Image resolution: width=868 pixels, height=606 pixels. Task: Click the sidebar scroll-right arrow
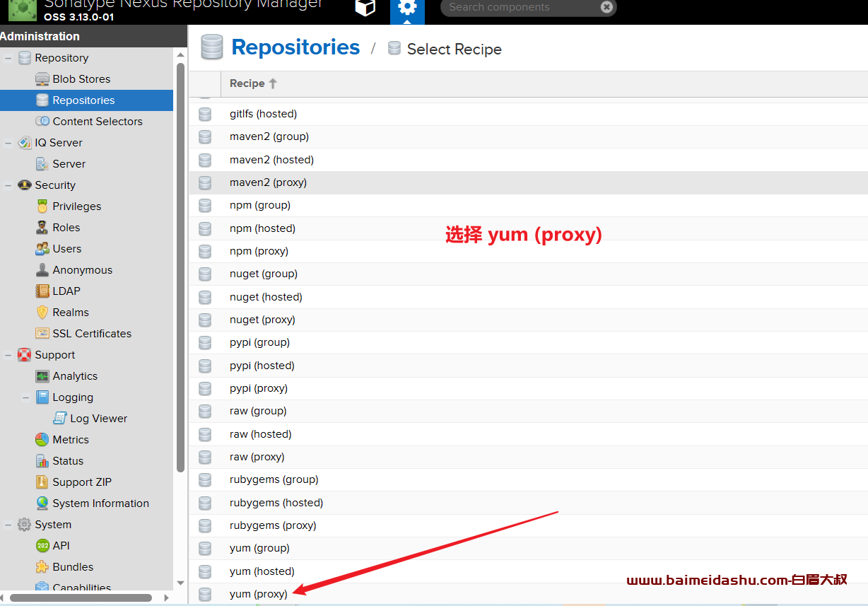(167, 598)
